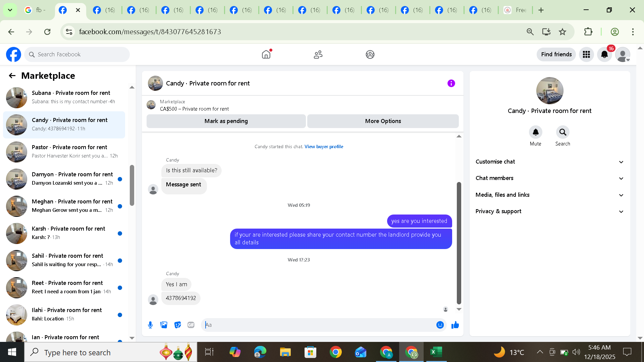Open Damyon private room conversation
Viewport: 644px width, 362px height.
pyautogui.click(x=64, y=179)
